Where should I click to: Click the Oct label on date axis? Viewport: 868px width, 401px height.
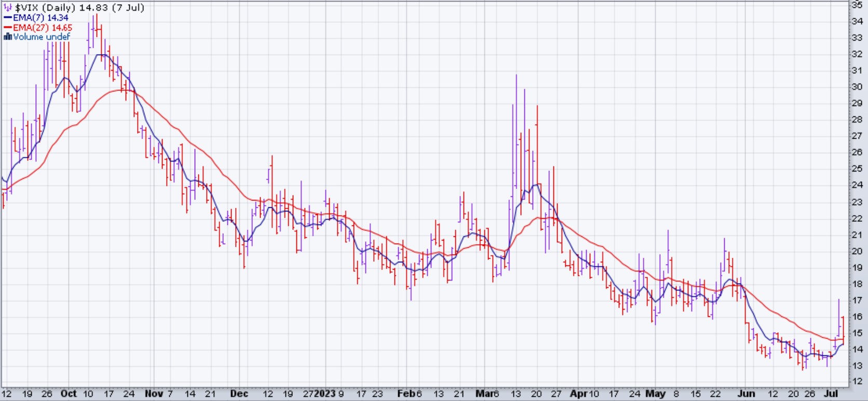click(69, 394)
